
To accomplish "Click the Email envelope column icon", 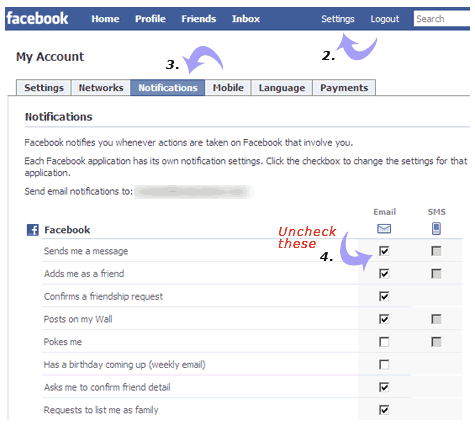I will (x=384, y=229).
